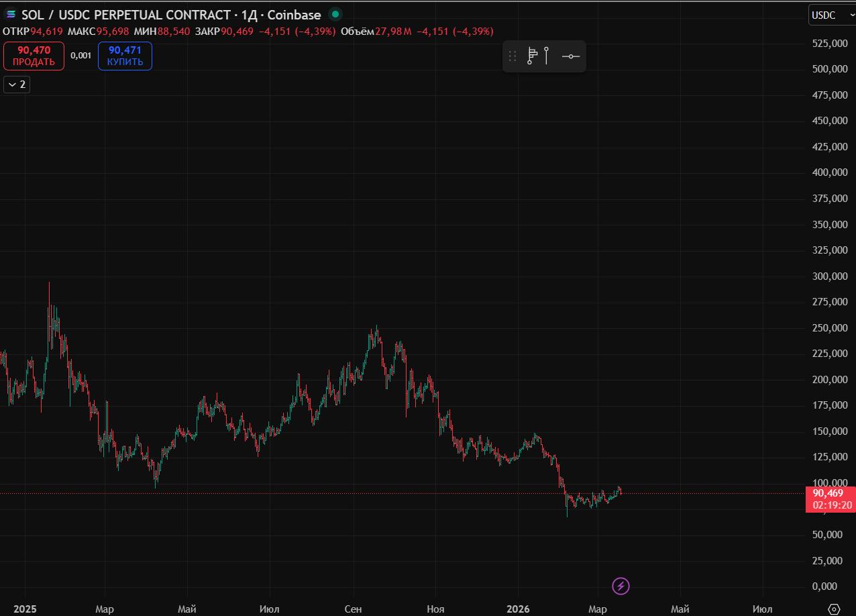Image resolution: width=856 pixels, height=616 pixels.
Task: Click the purple lightning bolt event icon
Action: pyautogui.click(x=621, y=586)
